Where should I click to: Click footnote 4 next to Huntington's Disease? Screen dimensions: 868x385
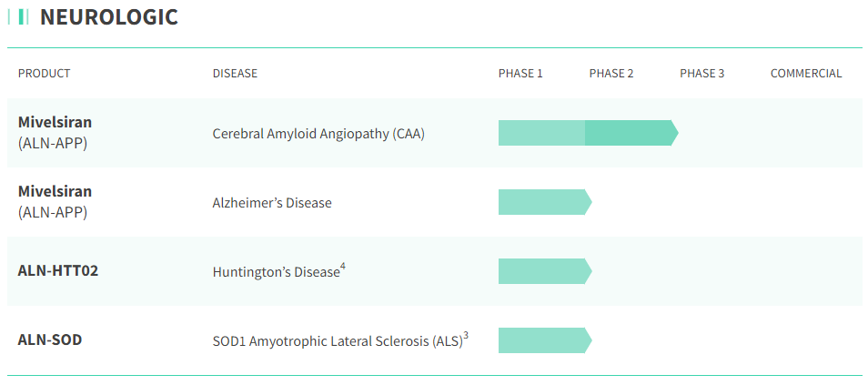pos(343,266)
